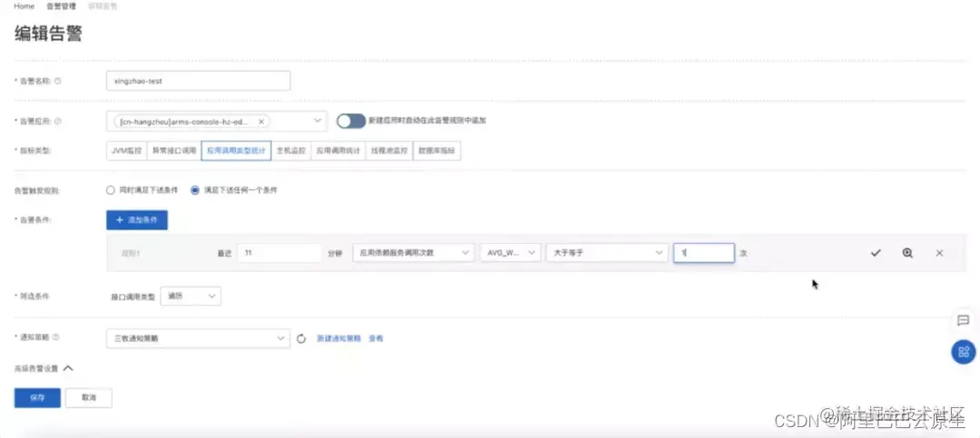Open help icon next to 通知策略
This screenshot has height=438, width=980.
56,336
